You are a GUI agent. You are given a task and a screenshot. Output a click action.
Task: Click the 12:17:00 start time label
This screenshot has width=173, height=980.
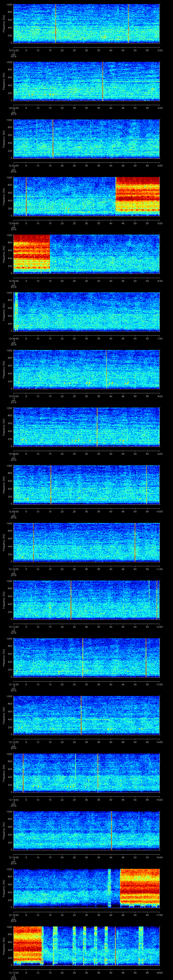[x=13, y=972]
